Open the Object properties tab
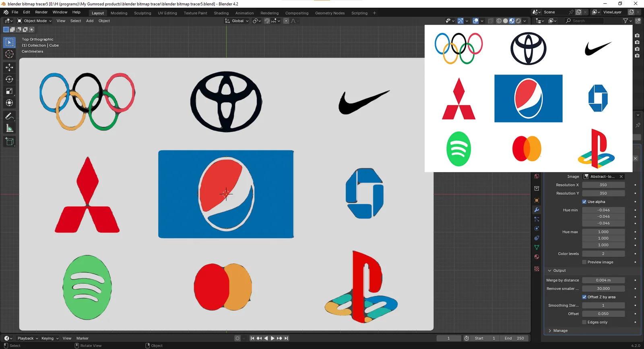 [x=537, y=200]
